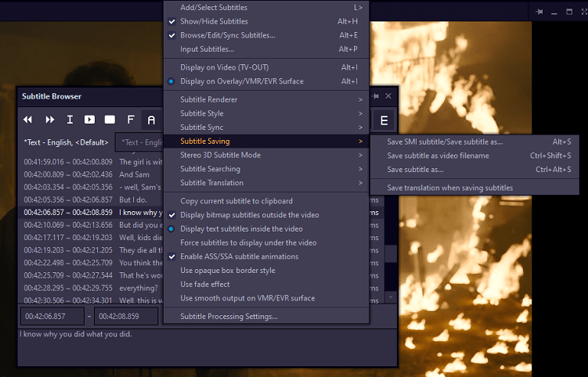The height and width of the screenshot is (377, 588).
Task: Open the Subtitle Translation submenu
Action: 266,183
